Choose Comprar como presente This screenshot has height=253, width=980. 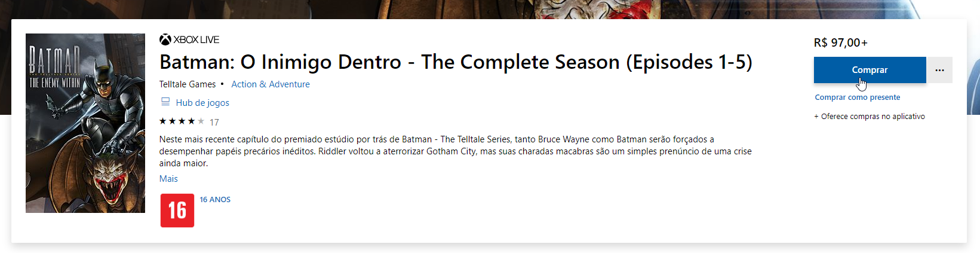tap(857, 97)
